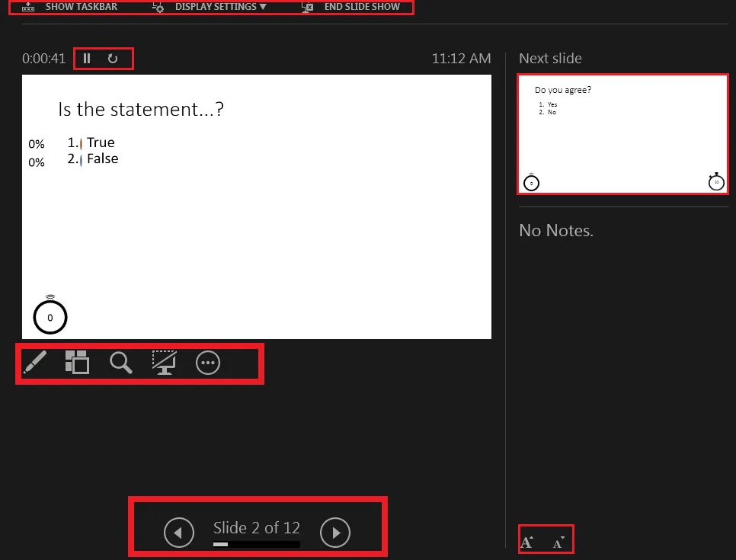Click the elapsed time 0:00:41
Viewport: 736px width, 560px height.
click(43, 58)
